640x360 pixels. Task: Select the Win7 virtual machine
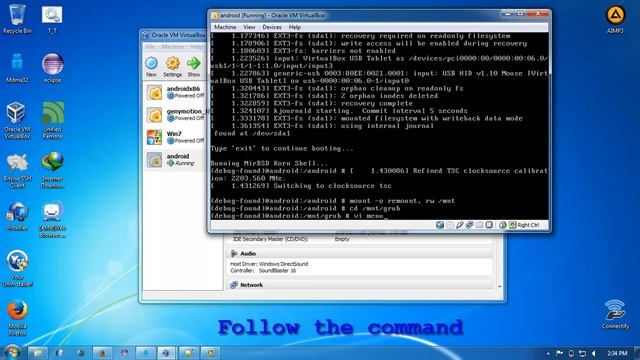[x=175, y=137]
